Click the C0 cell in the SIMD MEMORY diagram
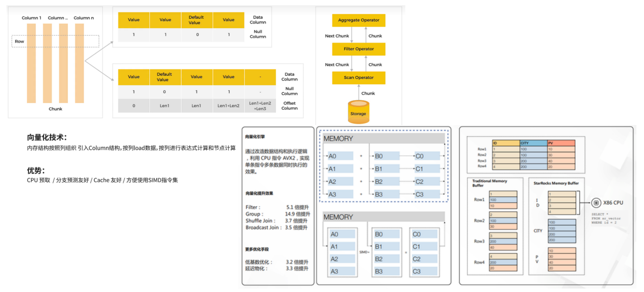Image resolution: width=644 pixels, height=292 pixels. pyautogui.click(x=425, y=234)
